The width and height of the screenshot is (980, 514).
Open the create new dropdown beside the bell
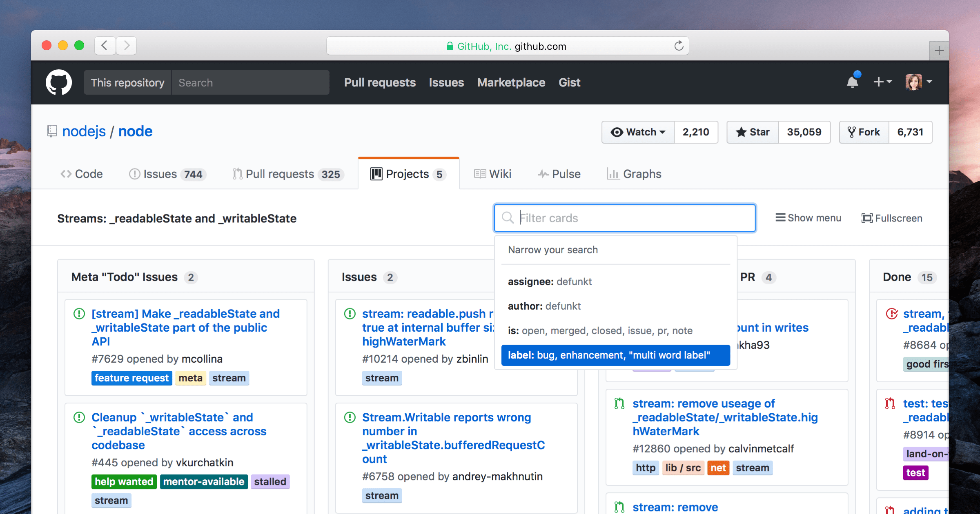click(883, 82)
